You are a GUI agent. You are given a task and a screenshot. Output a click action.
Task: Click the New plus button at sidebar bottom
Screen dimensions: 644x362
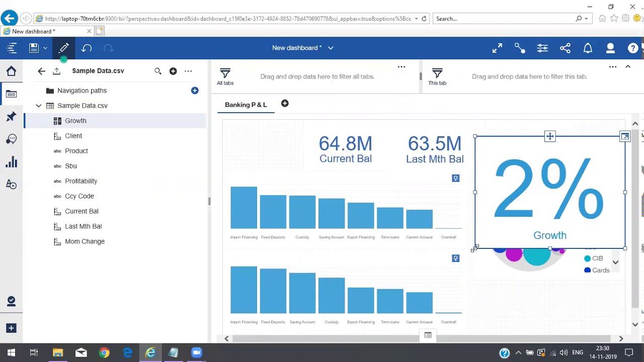point(11,328)
